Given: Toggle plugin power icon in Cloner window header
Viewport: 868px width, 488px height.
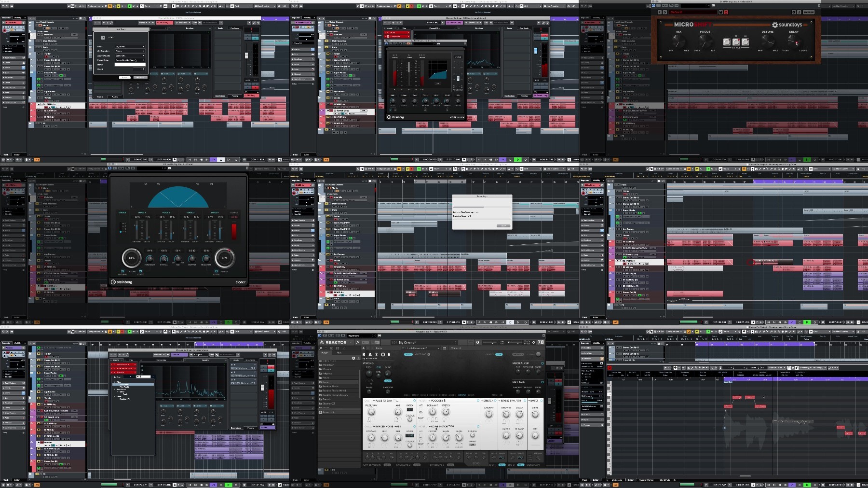Looking at the screenshot, I should [x=109, y=168].
